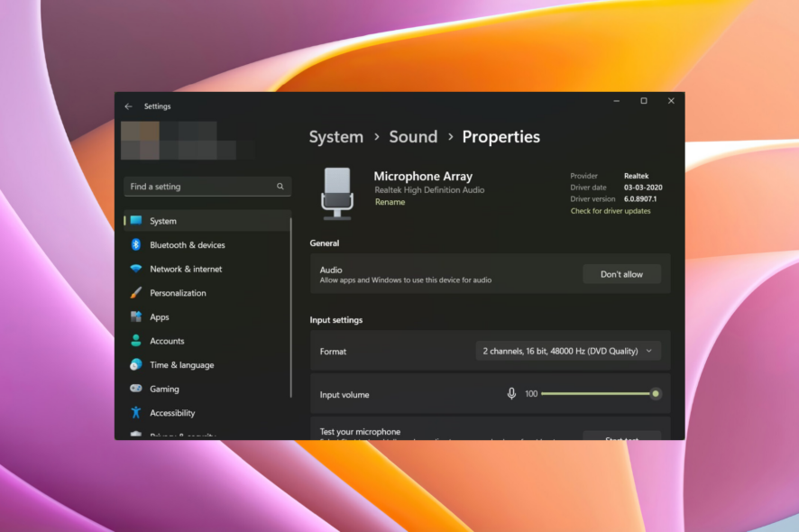Click the Don't allow audio button

621,274
